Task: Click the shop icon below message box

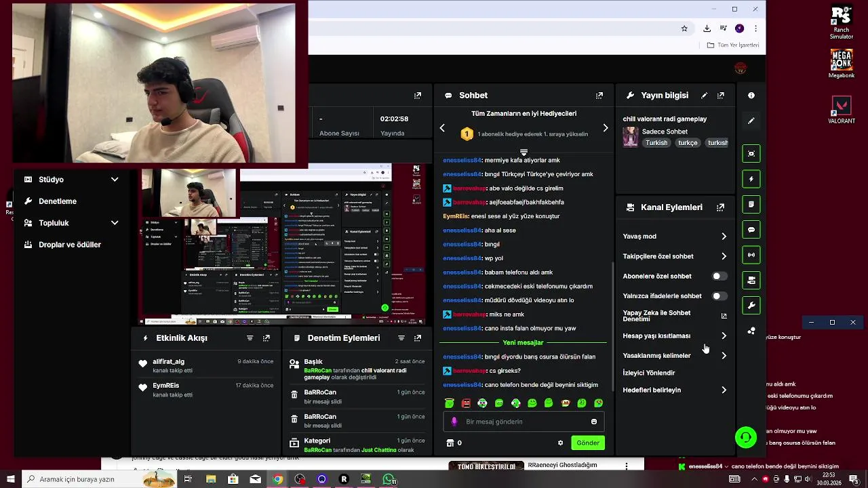Action: click(450, 443)
